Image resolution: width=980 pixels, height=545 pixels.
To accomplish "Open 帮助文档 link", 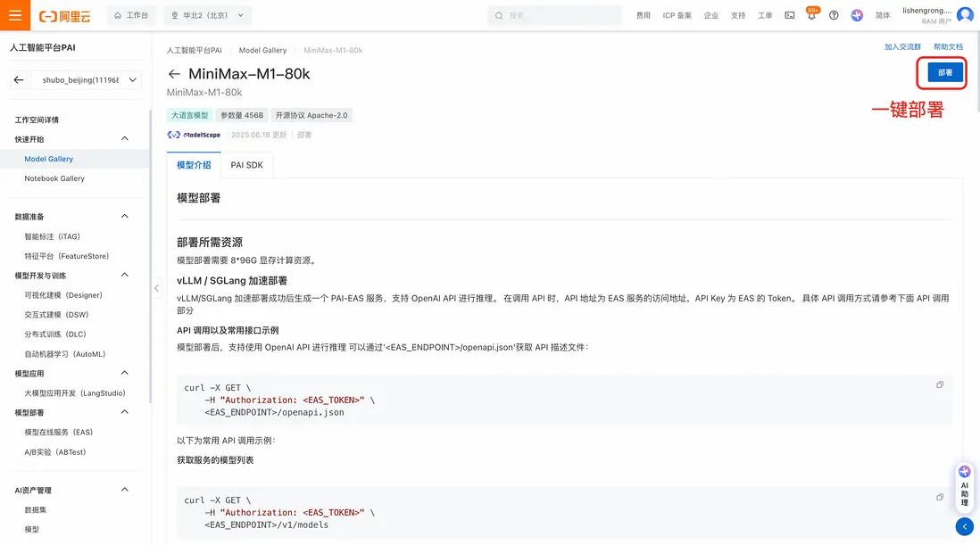I will pyautogui.click(x=948, y=46).
